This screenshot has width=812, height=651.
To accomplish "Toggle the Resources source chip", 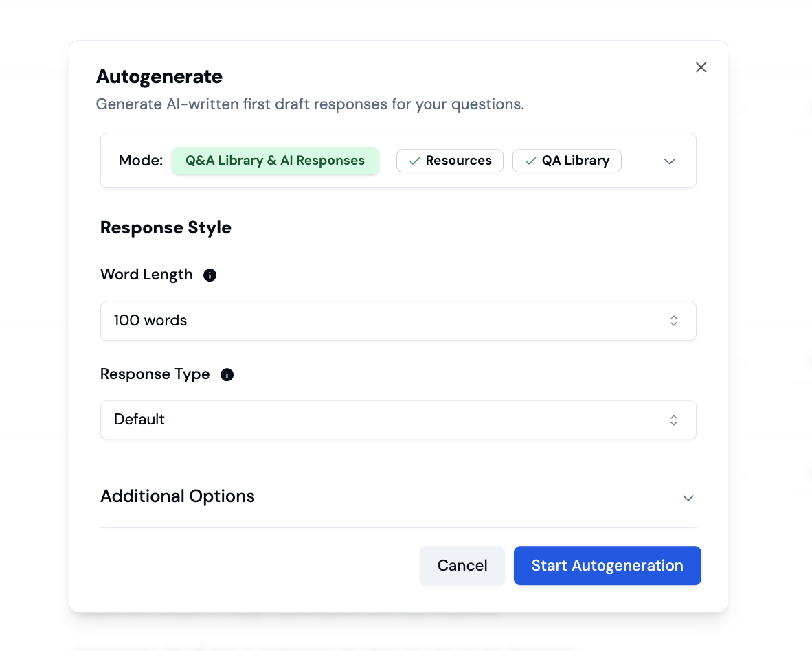I will coord(450,161).
